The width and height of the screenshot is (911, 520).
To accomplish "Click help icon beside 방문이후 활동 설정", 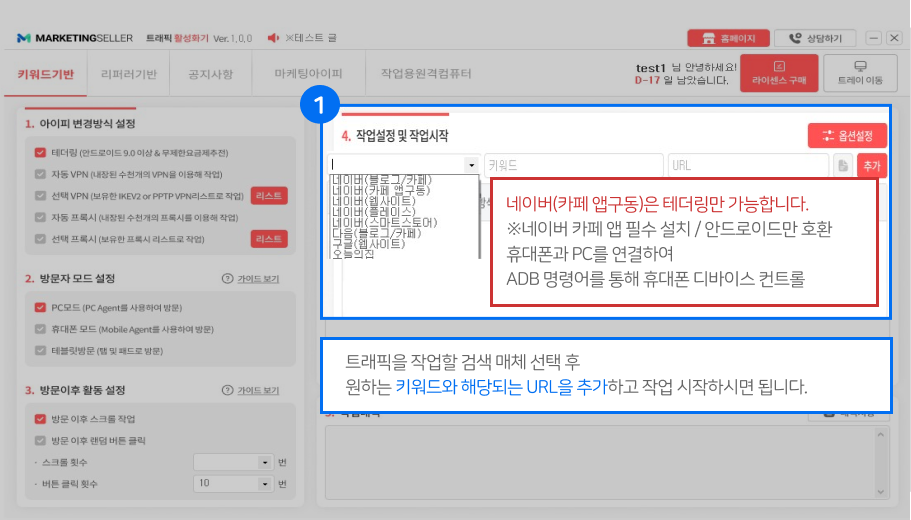I will [x=227, y=390].
